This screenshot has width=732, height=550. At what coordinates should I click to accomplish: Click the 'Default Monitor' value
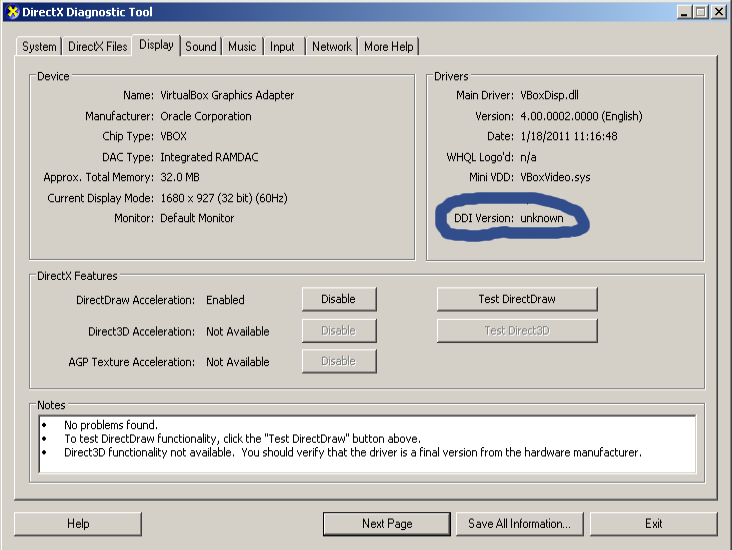pyautogui.click(x=197, y=218)
